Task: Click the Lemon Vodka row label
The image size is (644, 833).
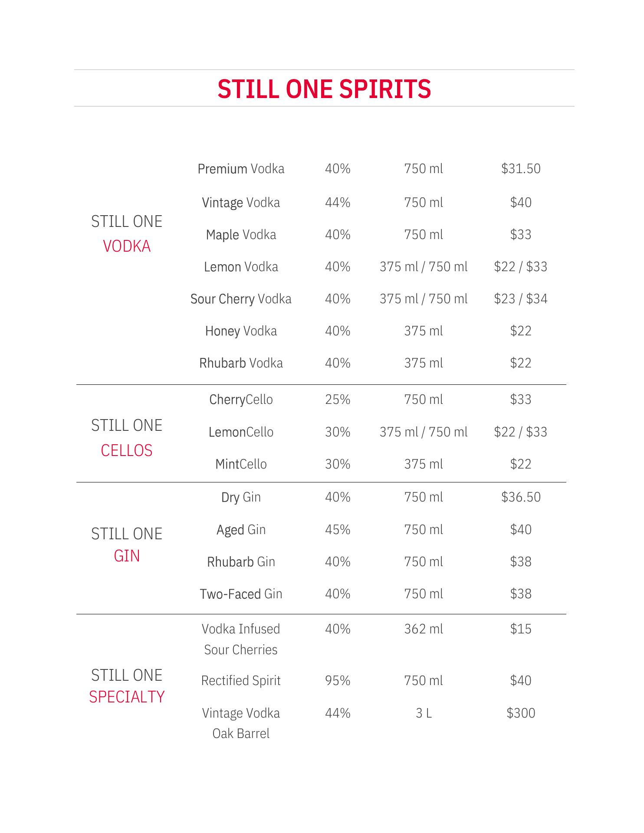Action: (241, 267)
